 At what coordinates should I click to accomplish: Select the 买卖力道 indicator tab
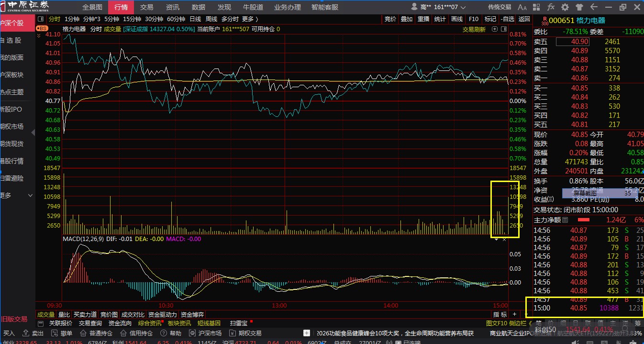[x=85, y=314]
